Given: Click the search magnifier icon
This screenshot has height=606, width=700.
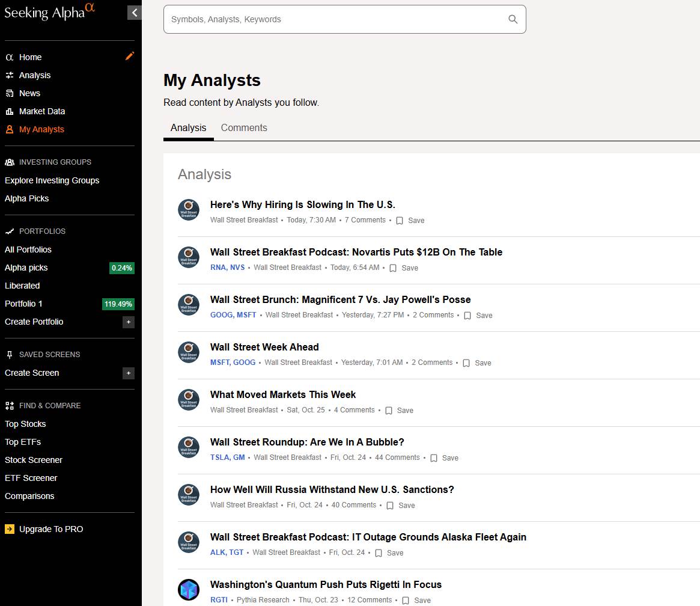Looking at the screenshot, I should pyautogui.click(x=513, y=19).
